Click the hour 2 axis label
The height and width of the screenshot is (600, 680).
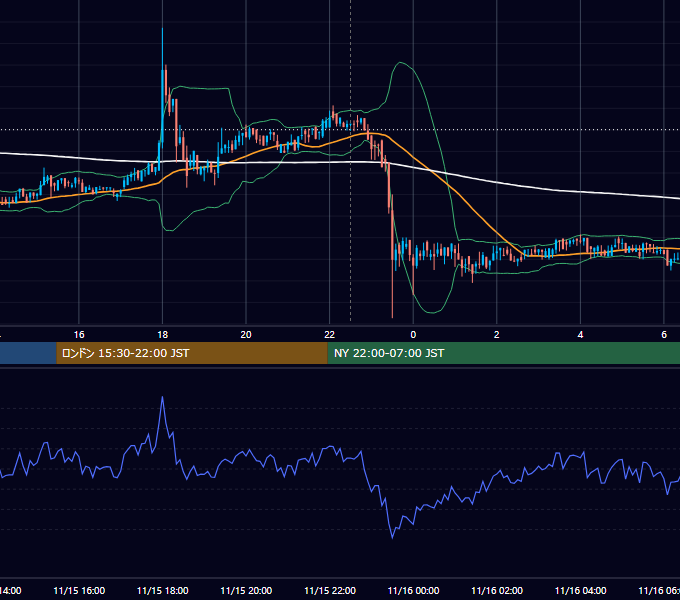tap(497, 334)
